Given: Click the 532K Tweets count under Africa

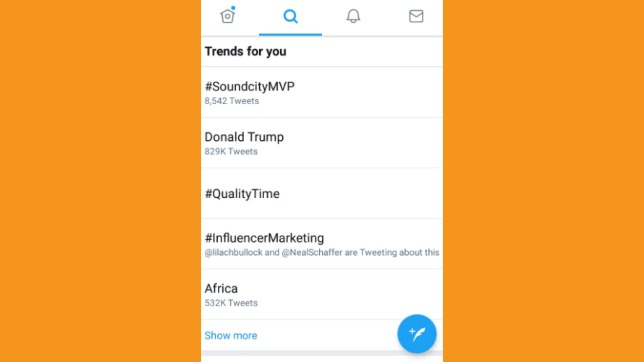Looking at the screenshot, I should tap(231, 303).
